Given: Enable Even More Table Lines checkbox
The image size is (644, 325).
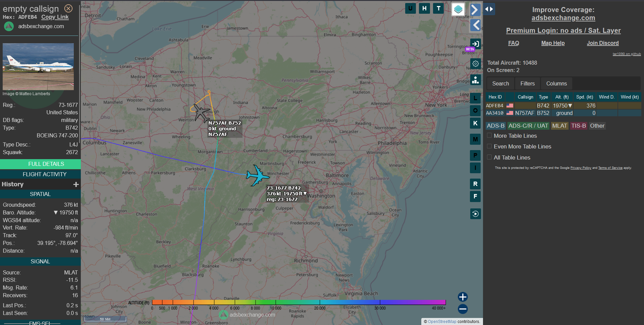Looking at the screenshot, I should (489, 146).
